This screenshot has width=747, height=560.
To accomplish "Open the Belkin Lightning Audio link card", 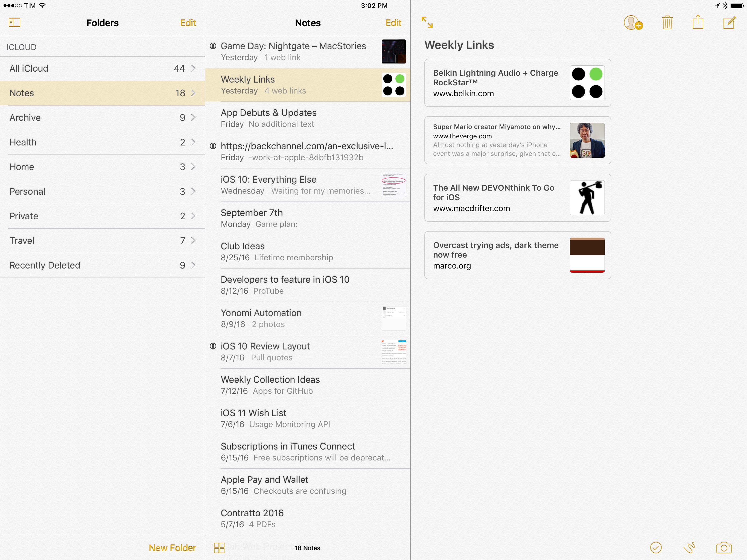I will 517,83.
